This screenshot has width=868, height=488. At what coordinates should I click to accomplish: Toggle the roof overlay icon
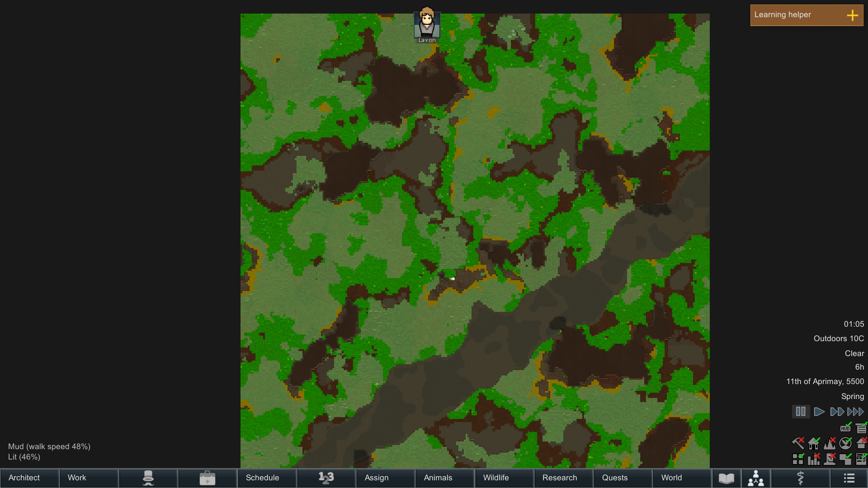861,443
